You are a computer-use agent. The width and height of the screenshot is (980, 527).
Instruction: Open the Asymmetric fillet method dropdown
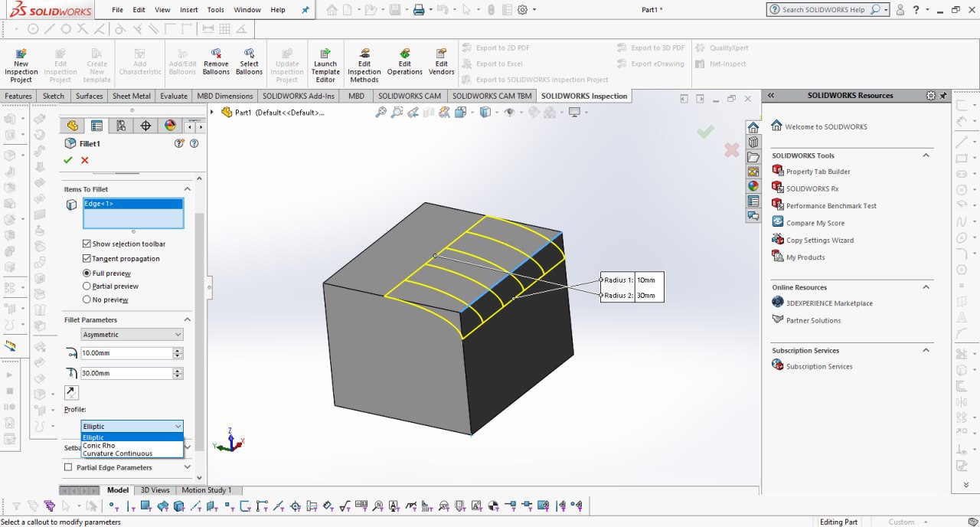(x=132, y=335)
